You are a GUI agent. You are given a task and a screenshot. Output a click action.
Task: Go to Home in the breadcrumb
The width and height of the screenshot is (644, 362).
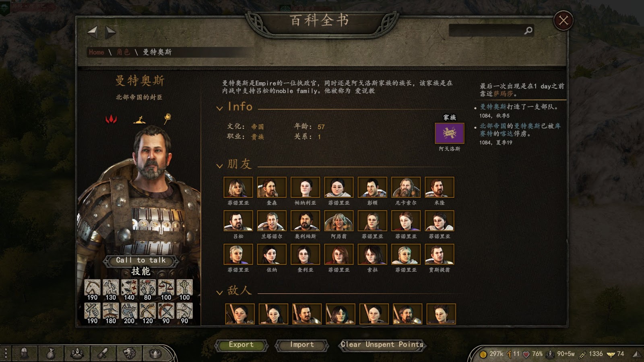pyautogui.click(x=97, y=52)
